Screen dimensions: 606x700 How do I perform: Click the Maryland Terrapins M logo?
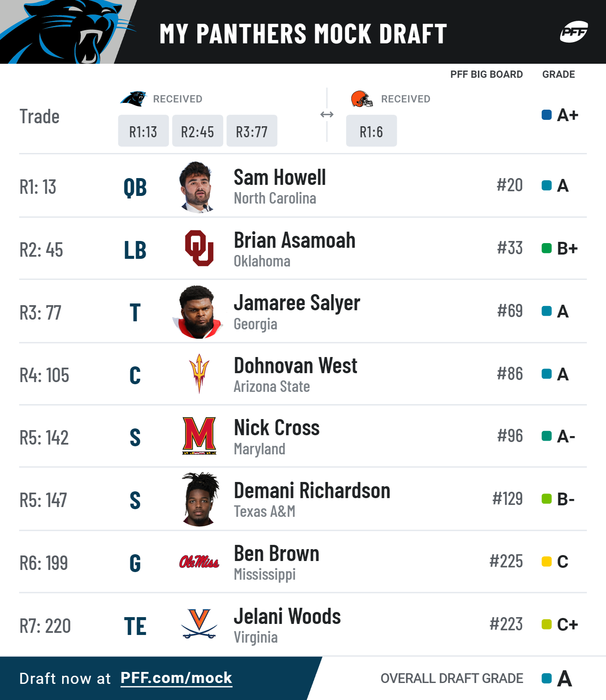[x=199, y=436]
